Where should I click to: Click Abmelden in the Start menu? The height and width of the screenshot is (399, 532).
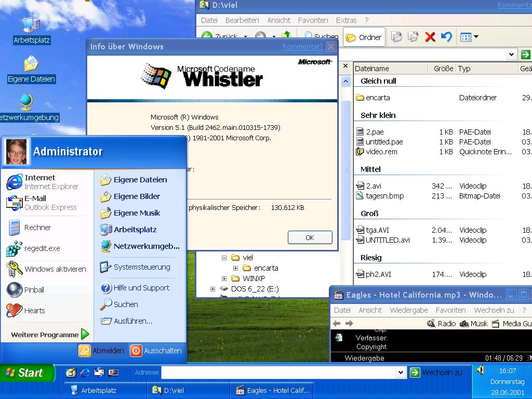[101, 351]
